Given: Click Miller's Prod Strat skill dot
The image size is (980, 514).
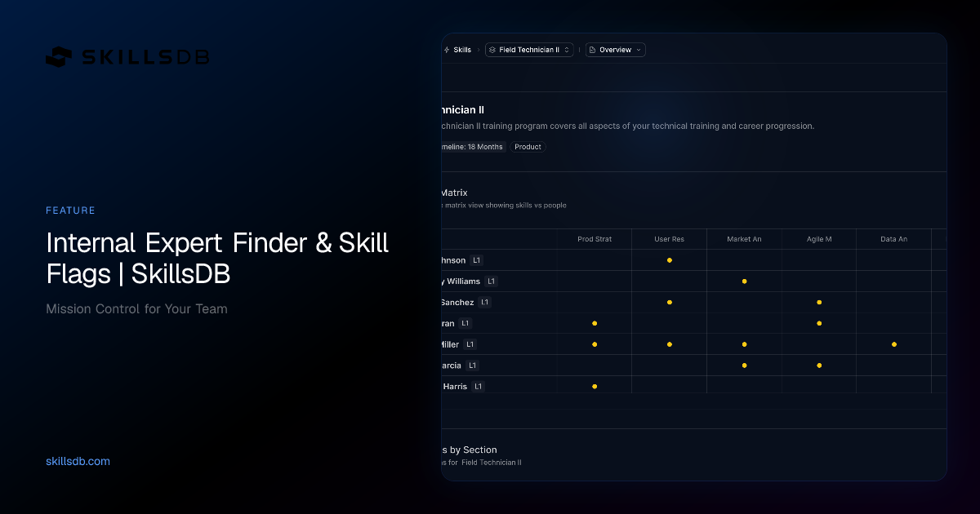Looking at the screenshot, I should coord(595,344).
